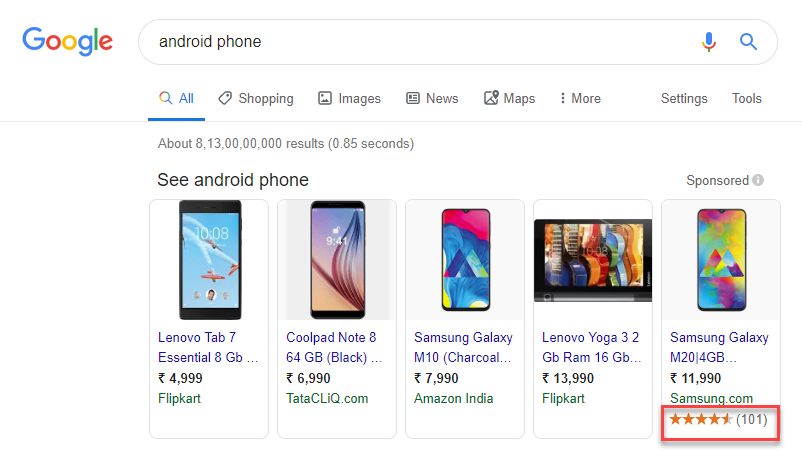Click the star rating with 101 reviews
Image resolution: width=802 pixels, height=460 pixels.
[718, 420]
